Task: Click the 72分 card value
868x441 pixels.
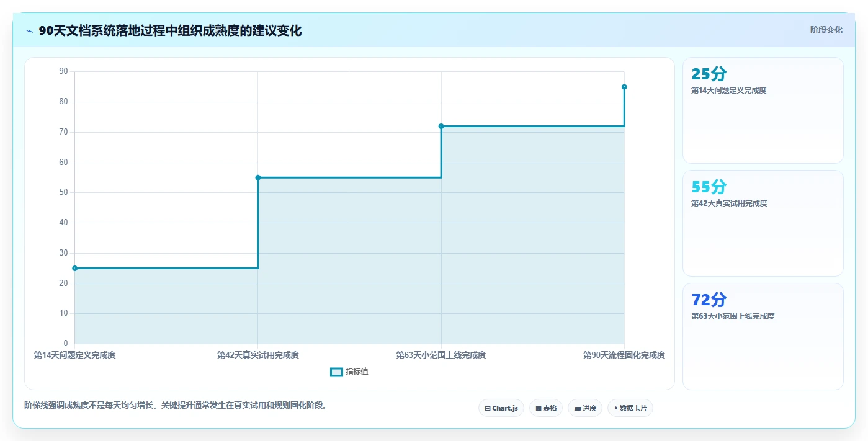Action: pyautogui.click(x=709, y=300)
